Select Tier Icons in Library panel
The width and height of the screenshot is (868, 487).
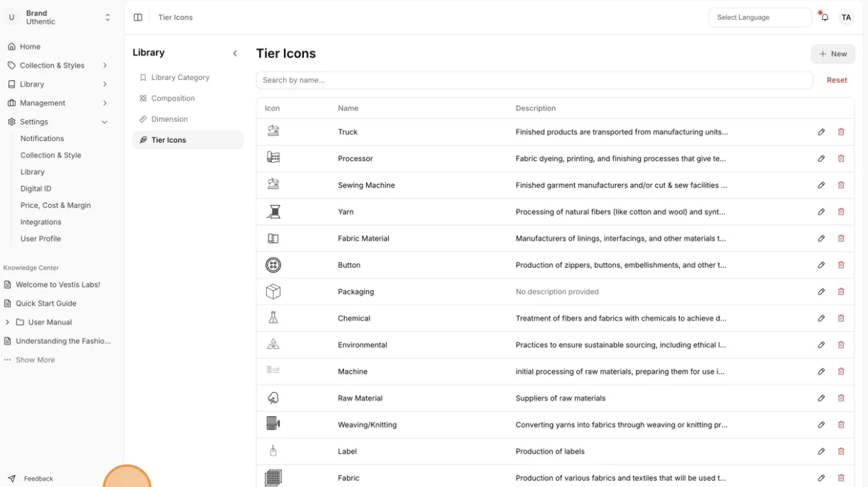(x=188, y=140)
